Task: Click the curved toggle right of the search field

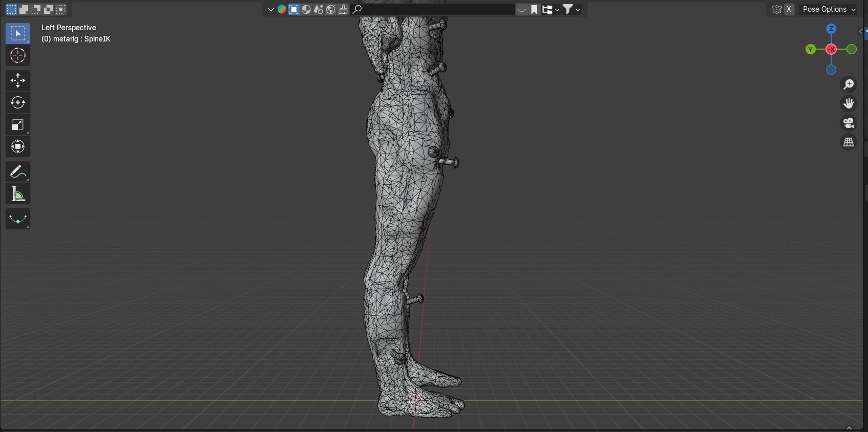Action: point(521,9)
